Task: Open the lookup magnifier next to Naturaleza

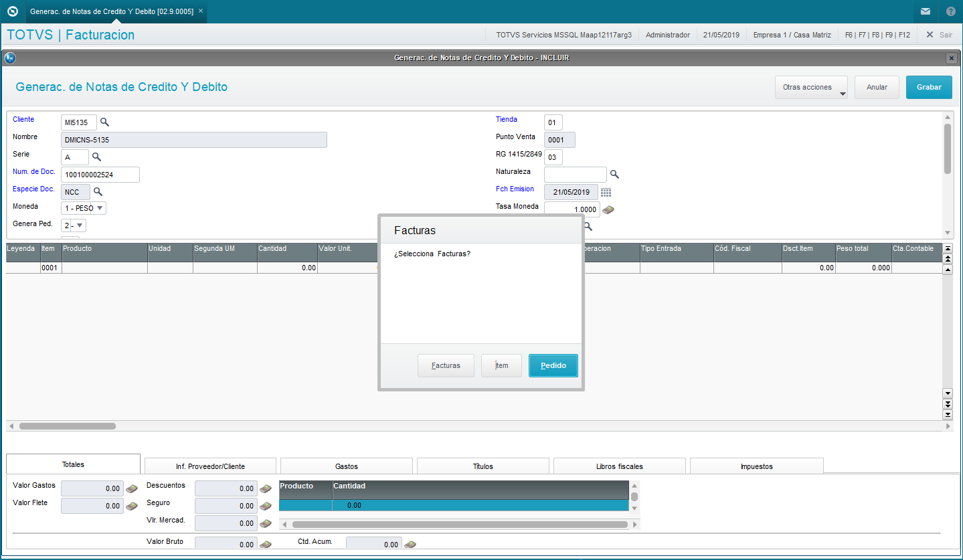Action: (614, 174)
